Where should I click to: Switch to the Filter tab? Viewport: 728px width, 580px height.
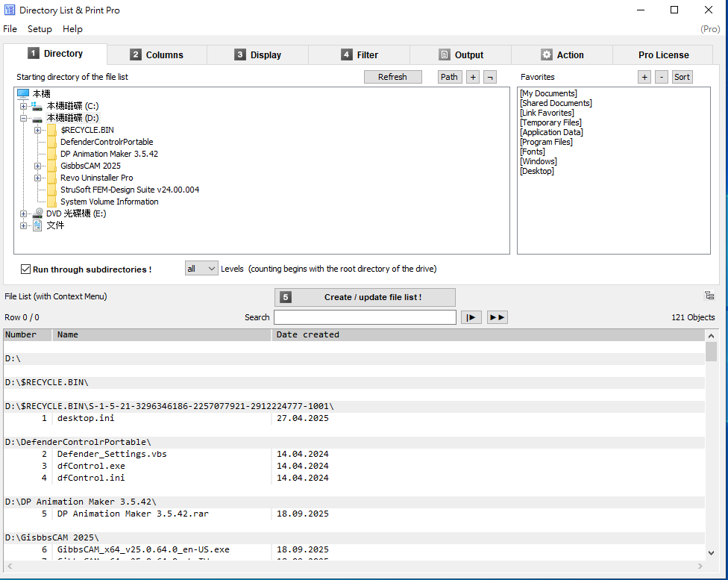click(360, 54)
